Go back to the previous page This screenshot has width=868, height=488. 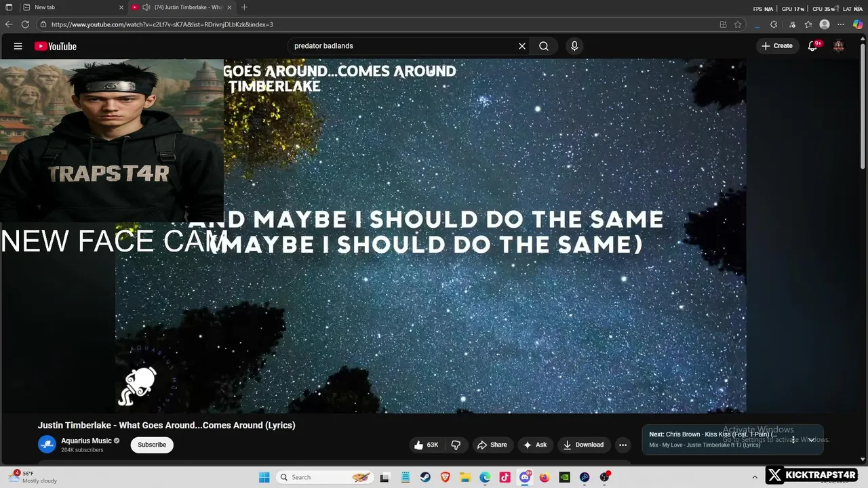pyautogui.click(x=9, y=24)
